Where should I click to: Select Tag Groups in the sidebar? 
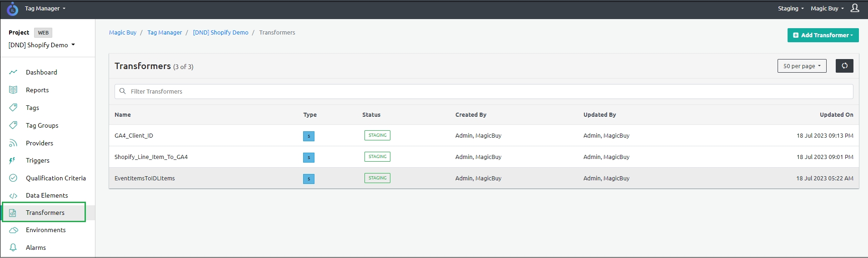coord(42,125)
